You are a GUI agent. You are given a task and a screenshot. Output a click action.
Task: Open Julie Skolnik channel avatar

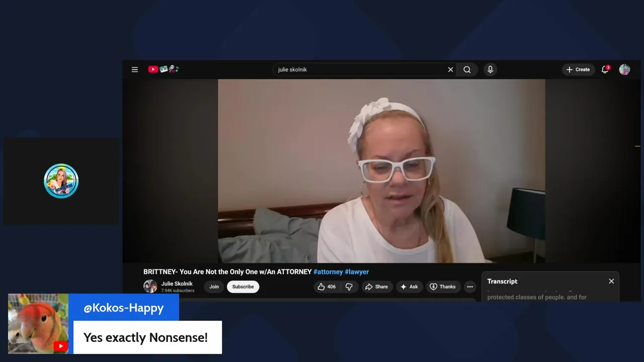pos(150,287)
